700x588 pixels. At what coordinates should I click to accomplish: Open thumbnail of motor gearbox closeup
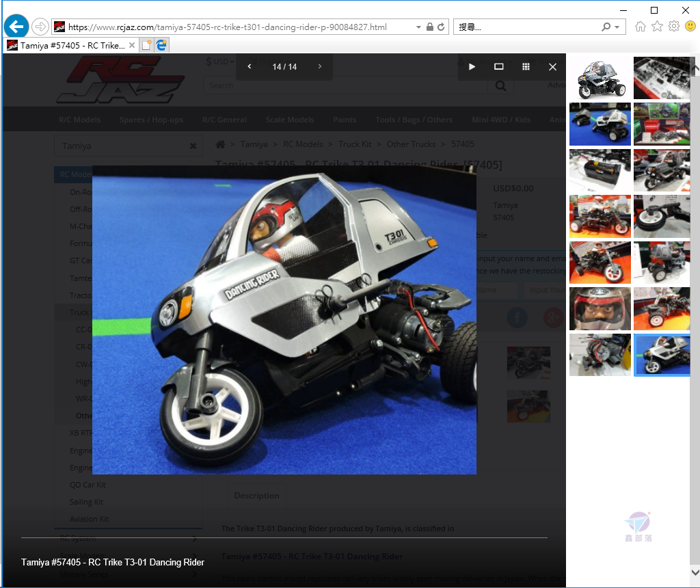click(600, 354)
